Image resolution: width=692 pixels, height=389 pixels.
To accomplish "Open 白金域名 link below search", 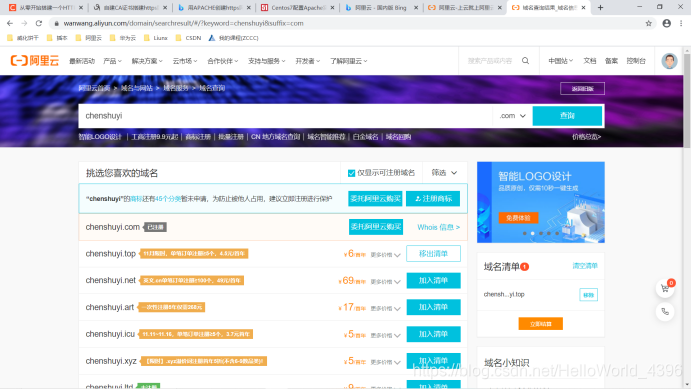I will click(x=365, y=137).
